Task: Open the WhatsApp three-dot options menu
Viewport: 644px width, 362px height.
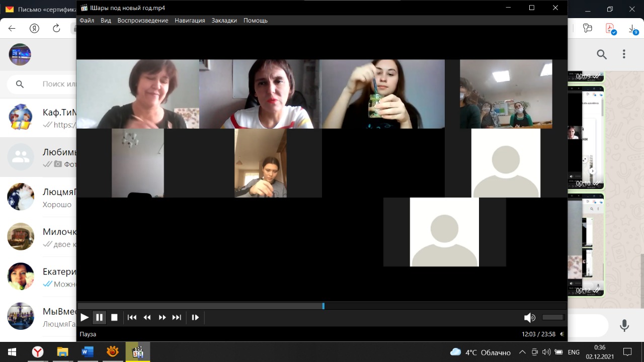Action: click(624, 54)
